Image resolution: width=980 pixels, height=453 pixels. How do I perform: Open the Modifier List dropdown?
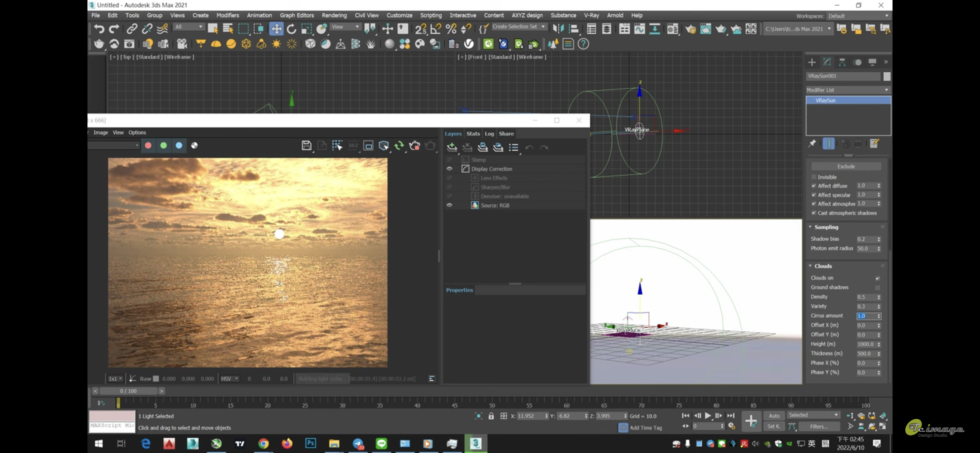coord(848,90)
